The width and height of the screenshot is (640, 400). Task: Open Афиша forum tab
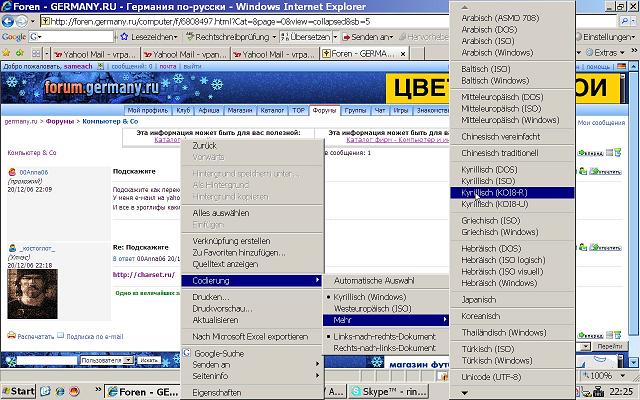(x=209, y=110)
